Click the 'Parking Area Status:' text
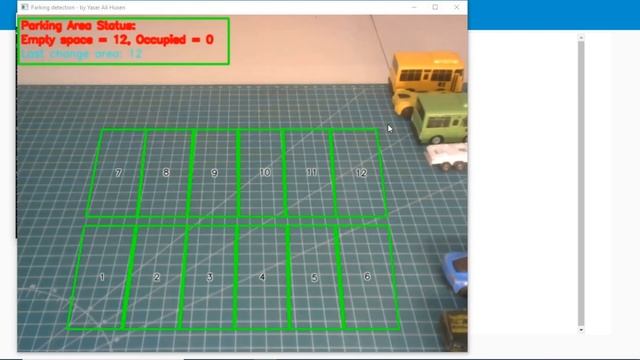Image resolution: width=640 pixels, height=360 pixels. pos(78,26)
